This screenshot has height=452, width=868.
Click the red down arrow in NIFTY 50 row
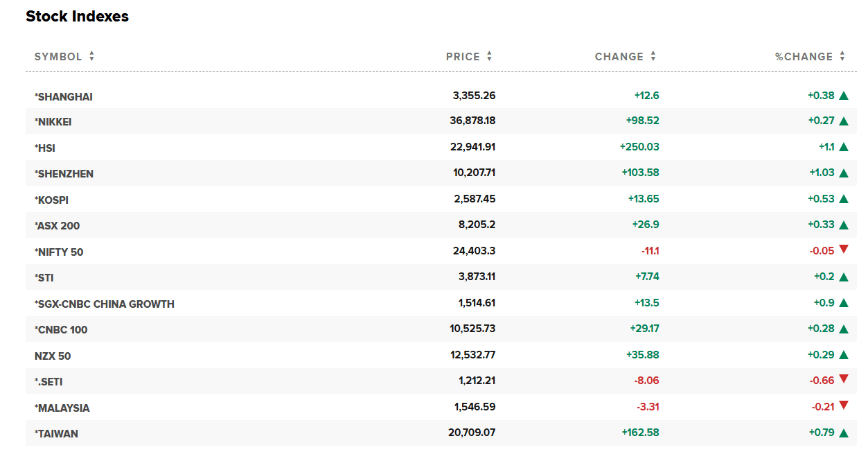[x=843, y=250]
